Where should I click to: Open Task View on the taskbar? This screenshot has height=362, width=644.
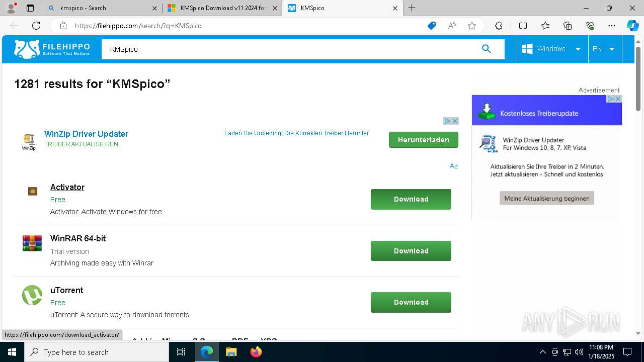click(182, 352)
